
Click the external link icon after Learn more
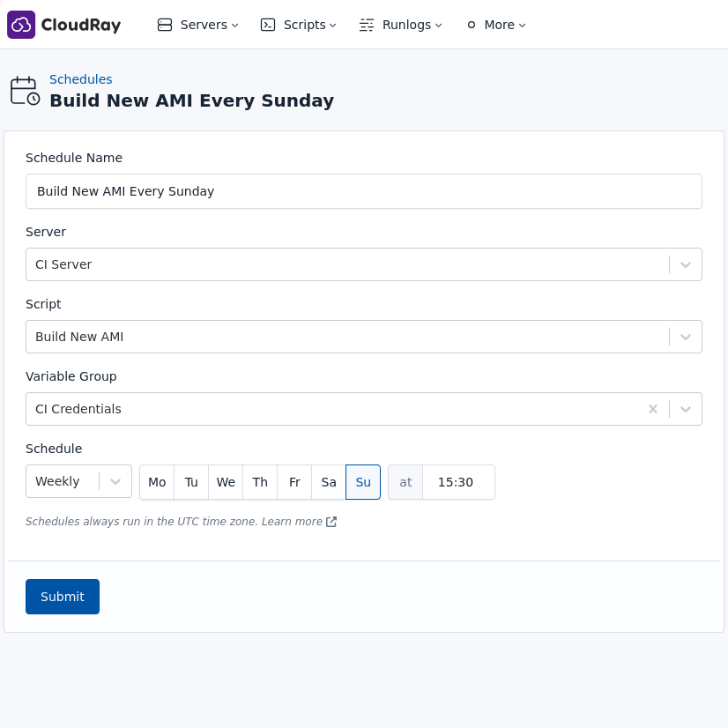[x=331, y=521]
